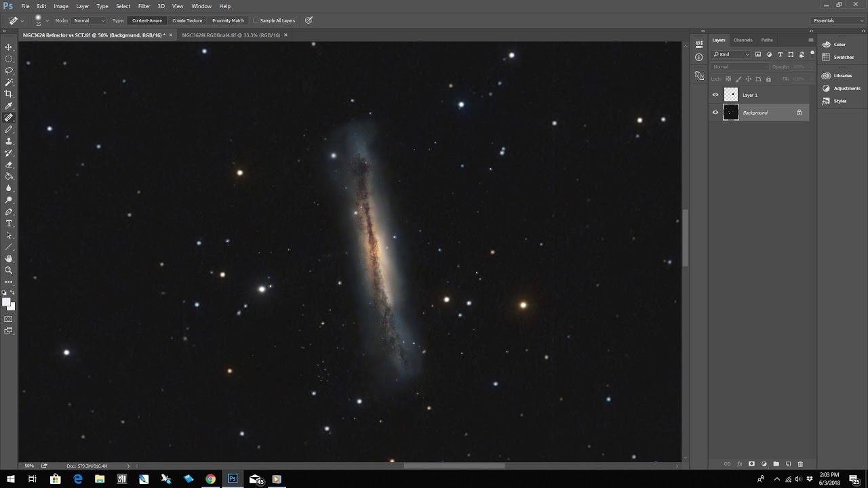Open the Info panel icon

tap(699, 57)
